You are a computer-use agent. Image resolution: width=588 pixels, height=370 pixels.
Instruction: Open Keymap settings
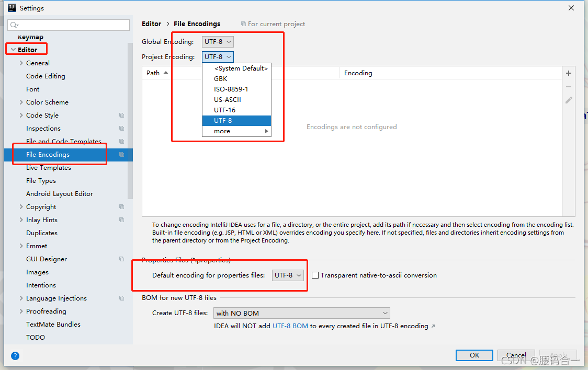(30, 37)
